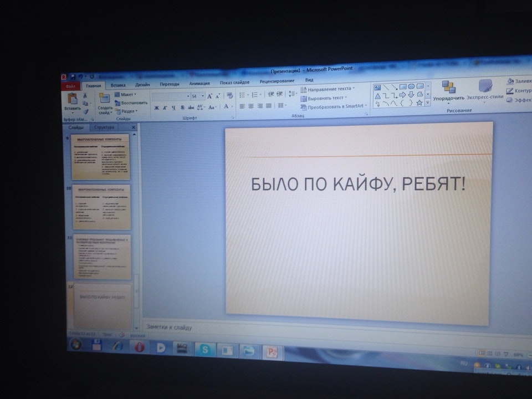532x399 pixels.
Task: Click the bulleted list icon
Action: click(242, 95)
